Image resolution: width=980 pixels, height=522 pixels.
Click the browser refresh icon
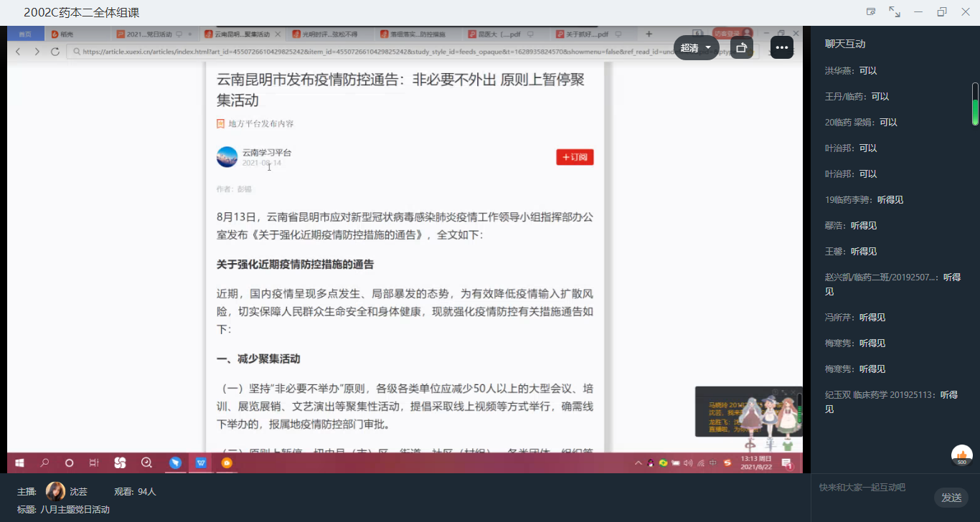55,52
